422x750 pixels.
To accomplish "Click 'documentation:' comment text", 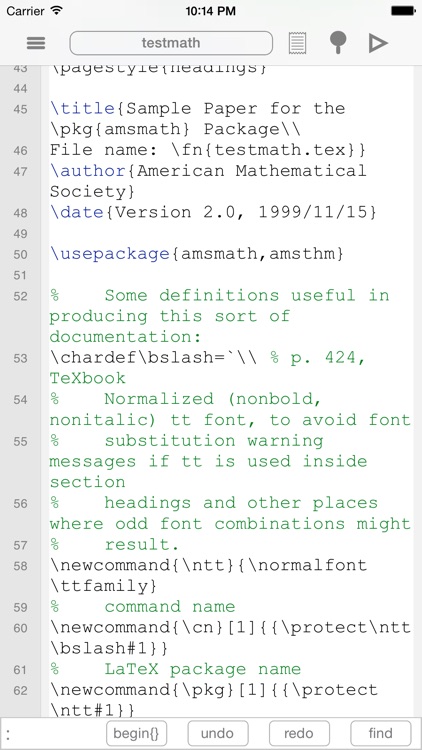I will (126, 337).
